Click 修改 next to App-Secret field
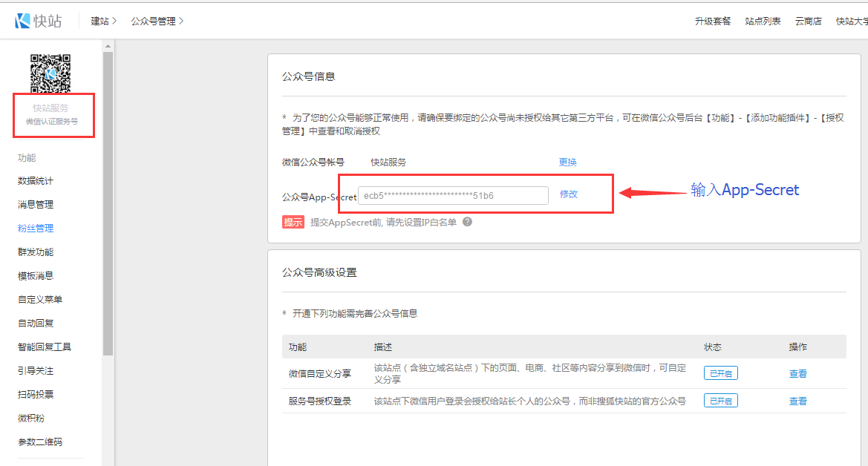Image resolution: width=868 pixels, height=466 pixels. (x=568, y=194)
